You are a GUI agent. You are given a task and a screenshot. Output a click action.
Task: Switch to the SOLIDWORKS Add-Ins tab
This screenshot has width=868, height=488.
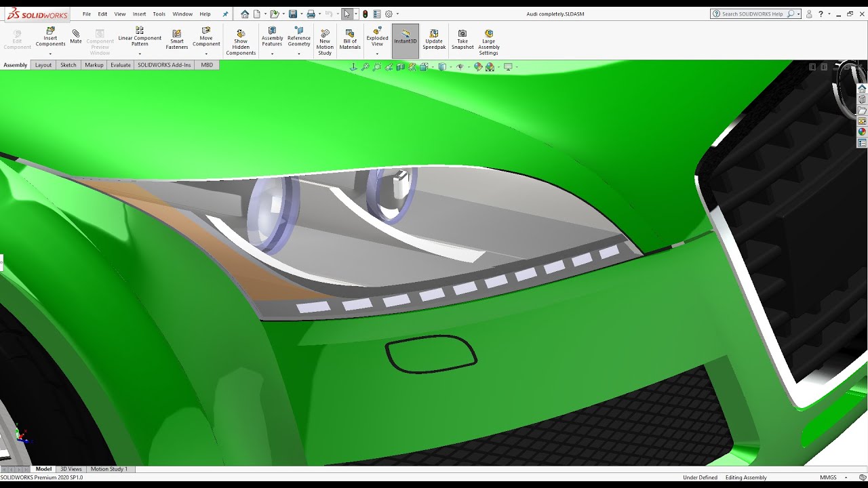[x=165, y=65]
